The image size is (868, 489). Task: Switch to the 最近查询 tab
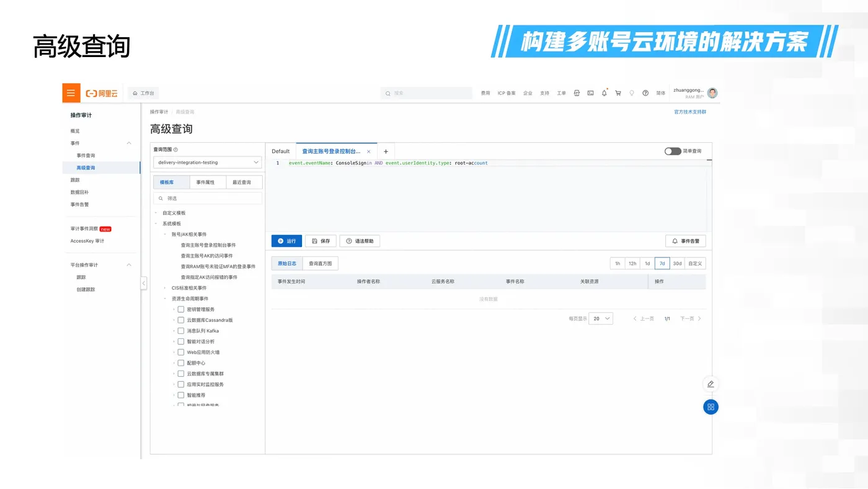tap(244, 182)
